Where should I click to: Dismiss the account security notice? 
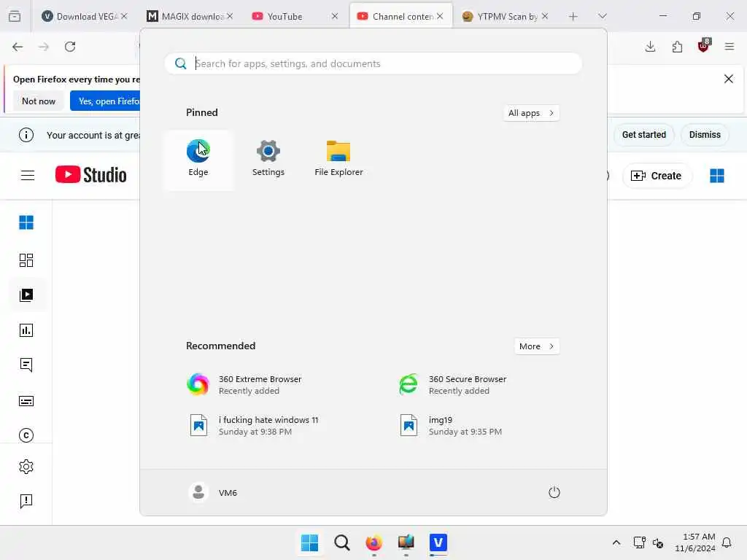[x=705, y=135]
